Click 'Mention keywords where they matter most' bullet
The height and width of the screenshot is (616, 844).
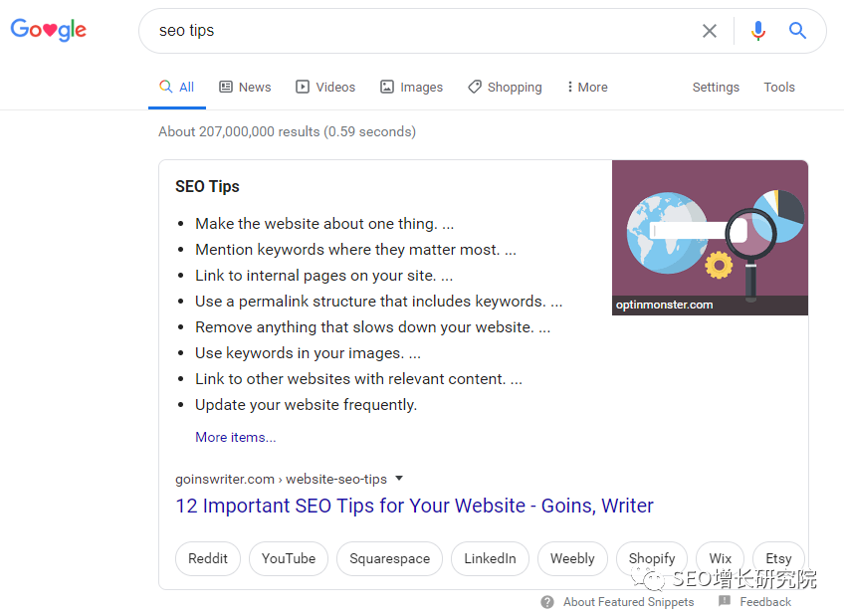pyautogui.click(x=355, y=250)
